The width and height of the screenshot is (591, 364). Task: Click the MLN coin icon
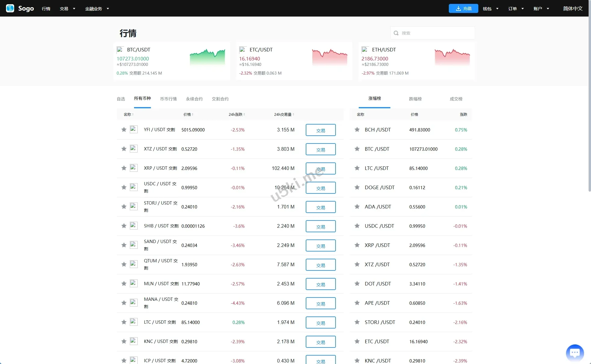coord(133,283)
